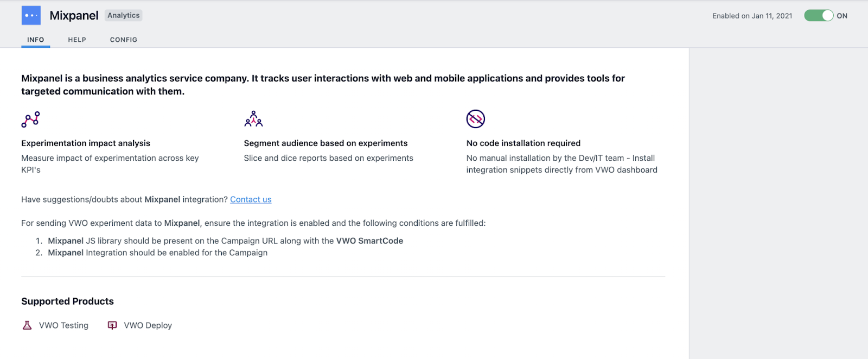Click the Mixpanel business analytics description paragraph
868x359 pixels.
pyautogui.click(x=323, y=85)
